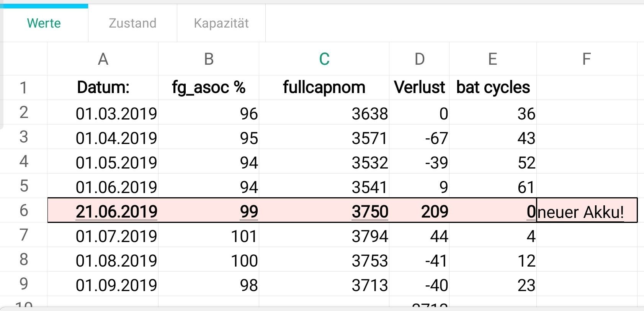Switch to the Zustand sheet tab
The height and width of the screenshot is (311, 644).
[x=132, y=23]
